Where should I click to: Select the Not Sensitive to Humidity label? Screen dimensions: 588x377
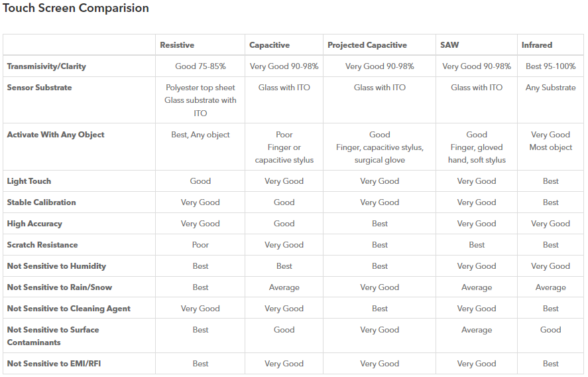(x=56, y=266)
